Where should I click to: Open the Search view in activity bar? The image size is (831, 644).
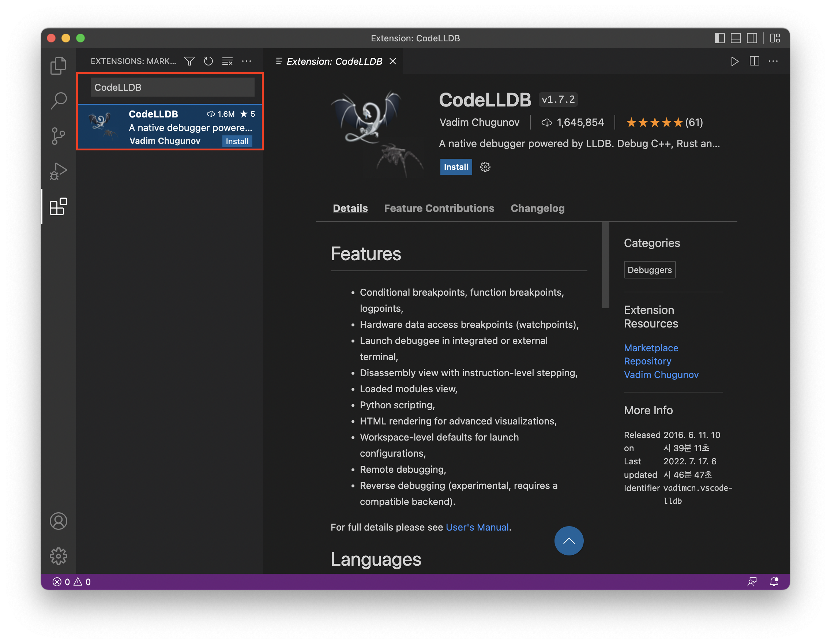pos(58,101)
